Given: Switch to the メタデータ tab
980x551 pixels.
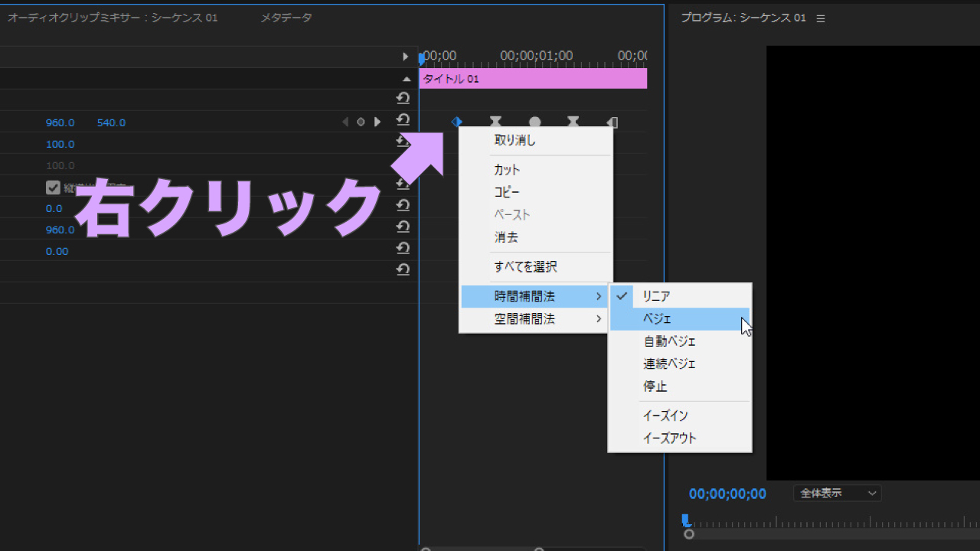Looking at the screenshot, I should [286, 18].
